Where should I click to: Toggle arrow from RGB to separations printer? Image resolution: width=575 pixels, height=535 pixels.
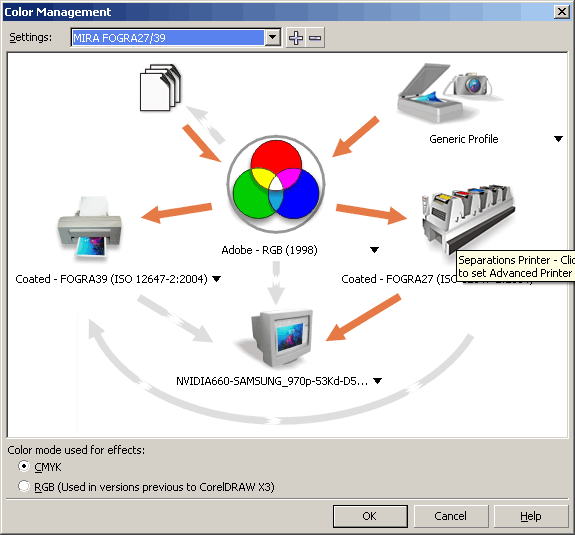pos(371,214)
